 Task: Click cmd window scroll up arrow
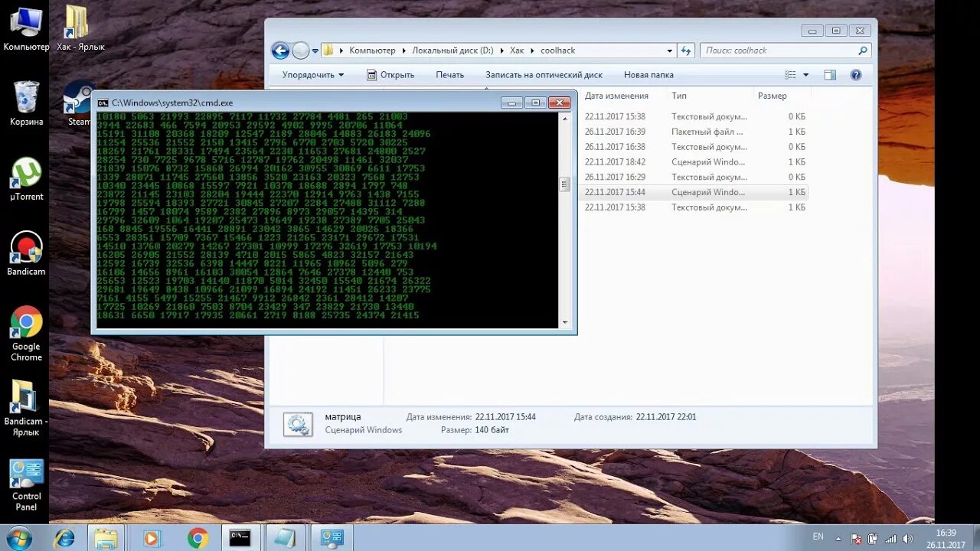click(565, 119)
